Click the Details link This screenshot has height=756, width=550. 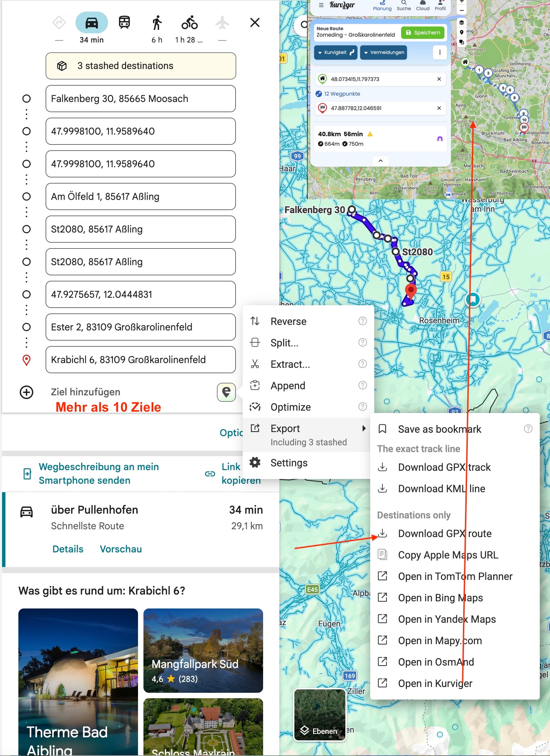click(68, 549)
